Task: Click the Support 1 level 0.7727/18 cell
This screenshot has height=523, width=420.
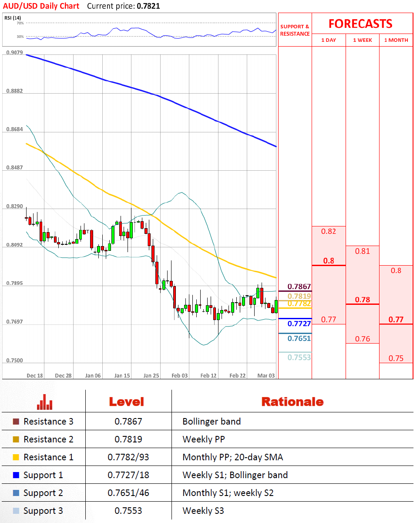Action: pyautogui.click(x=128, y=475)
